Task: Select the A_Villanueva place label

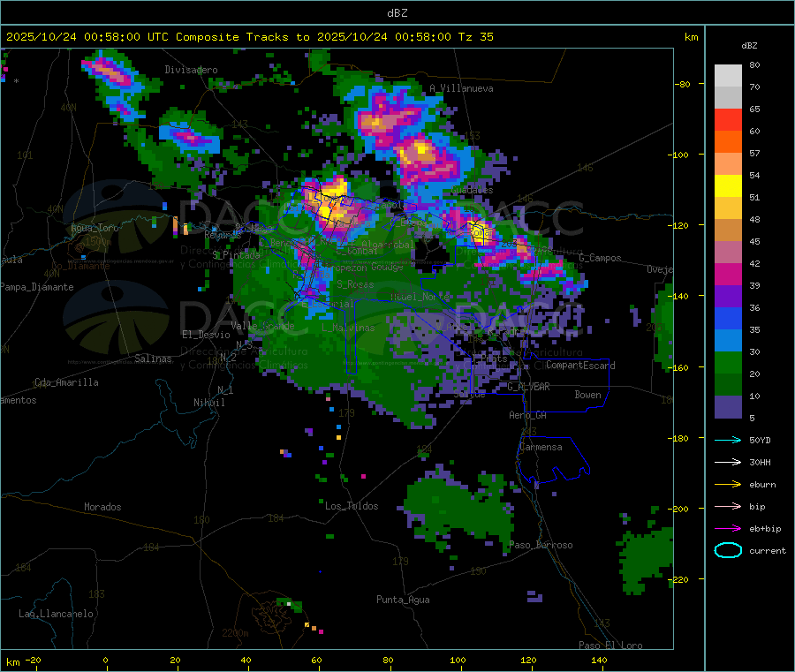Action: coord(461,88)
